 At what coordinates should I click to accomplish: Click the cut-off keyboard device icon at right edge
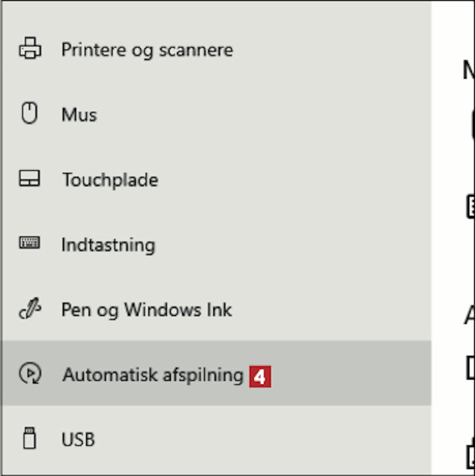[471, 207]
